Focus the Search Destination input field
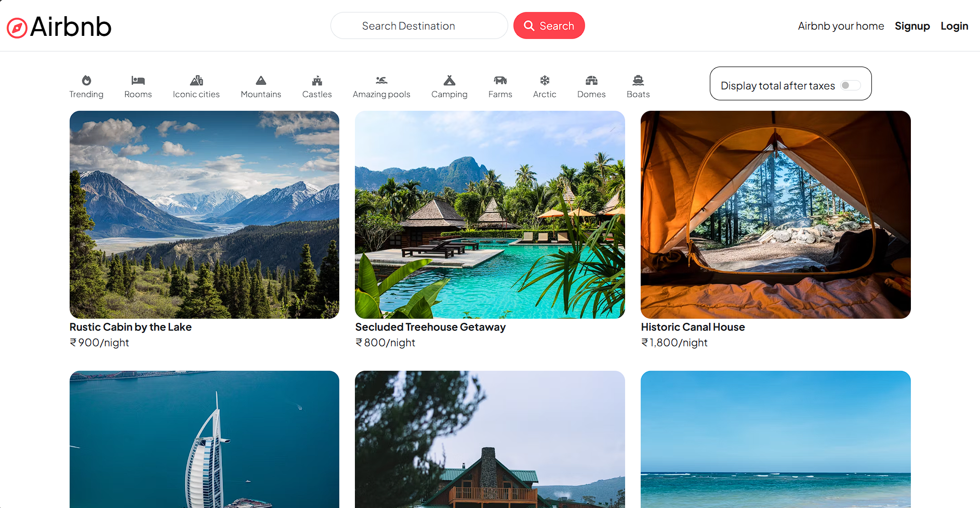This screenshot has height=508, width=980. (x=419, y=25)
